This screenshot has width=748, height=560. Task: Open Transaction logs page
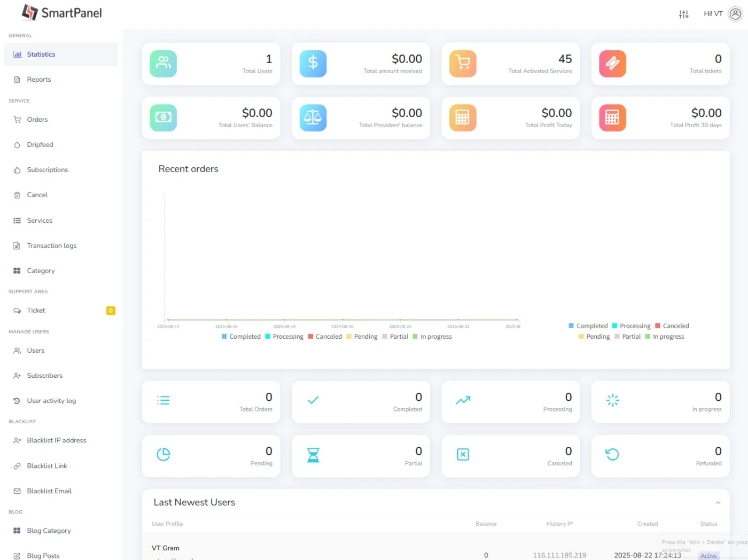(61, 246)
